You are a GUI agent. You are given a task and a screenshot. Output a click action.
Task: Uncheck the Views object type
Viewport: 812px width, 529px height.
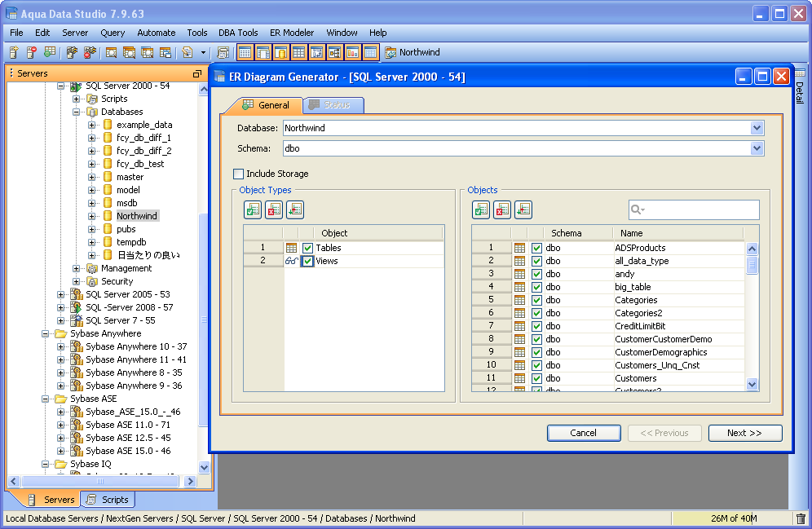click(x=307, y=261)
